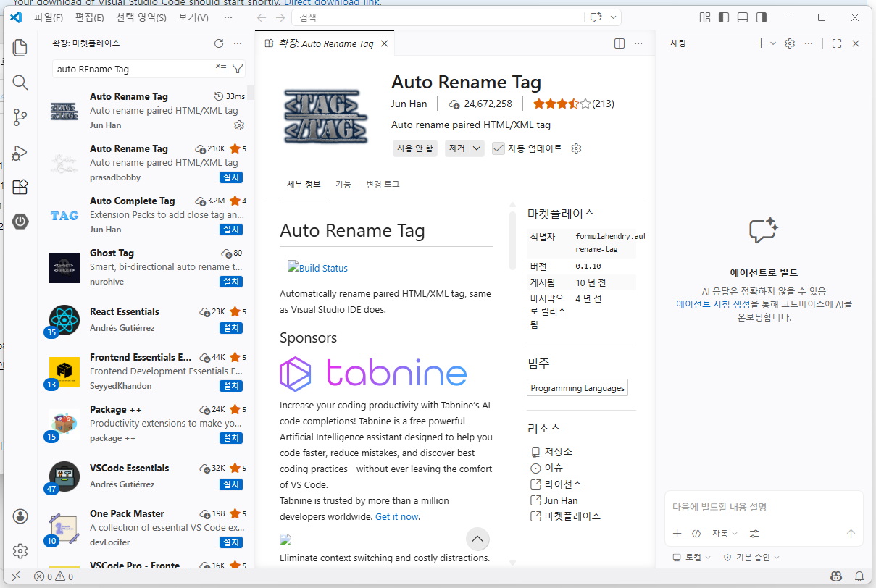Open the notifications bell in status bar
The width and height of the screenshot is (876, 588).
coord(859,576)
